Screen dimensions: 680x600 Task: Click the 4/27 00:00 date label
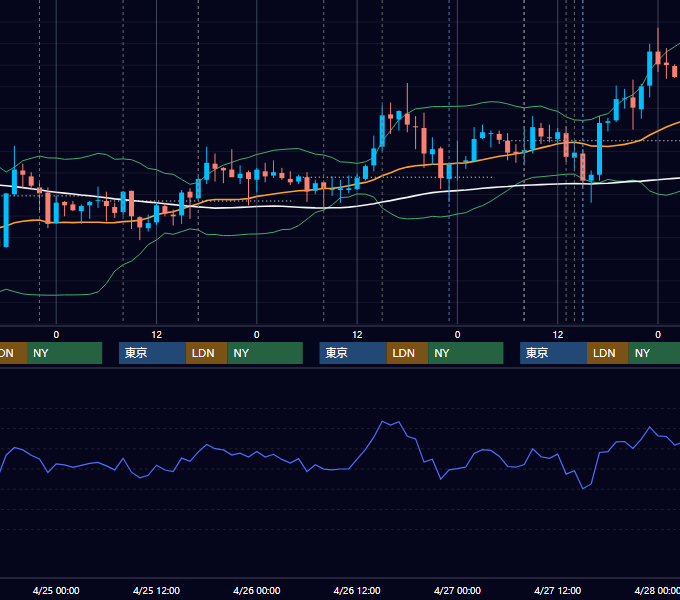[457, 590]
